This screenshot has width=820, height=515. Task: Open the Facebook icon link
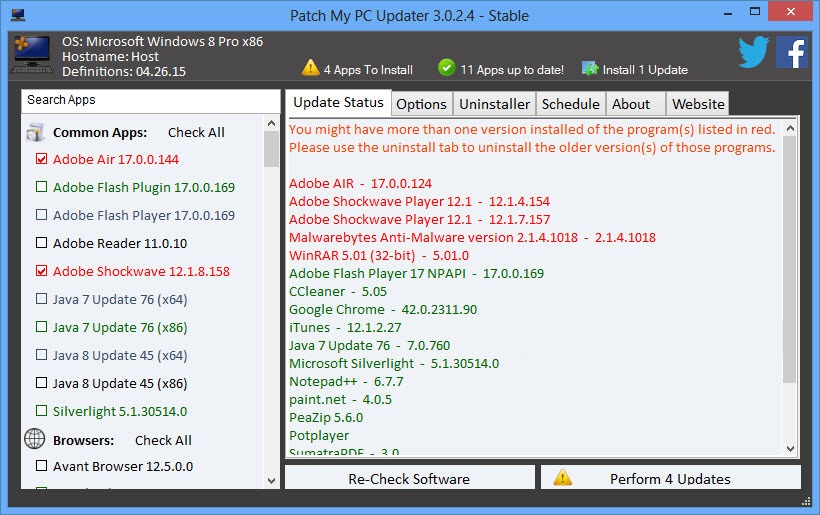791,53
